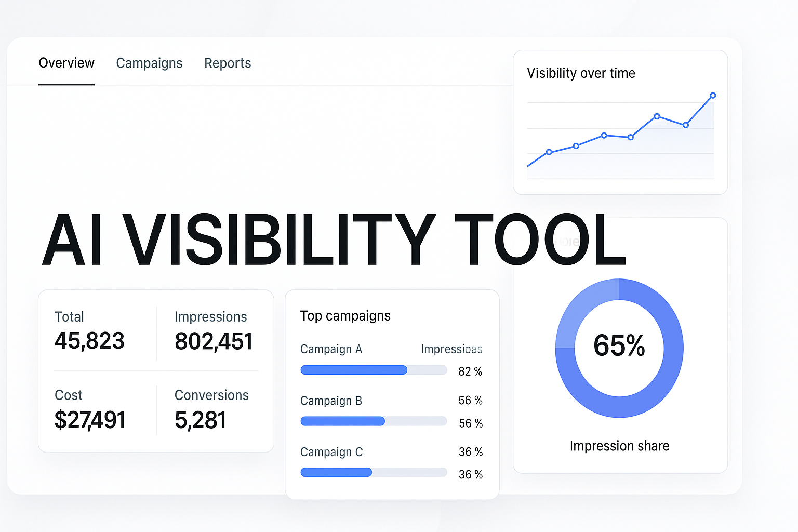Select the Campaign C label
The height and width of the screenshot is (532, 798).
pos(331,452)
